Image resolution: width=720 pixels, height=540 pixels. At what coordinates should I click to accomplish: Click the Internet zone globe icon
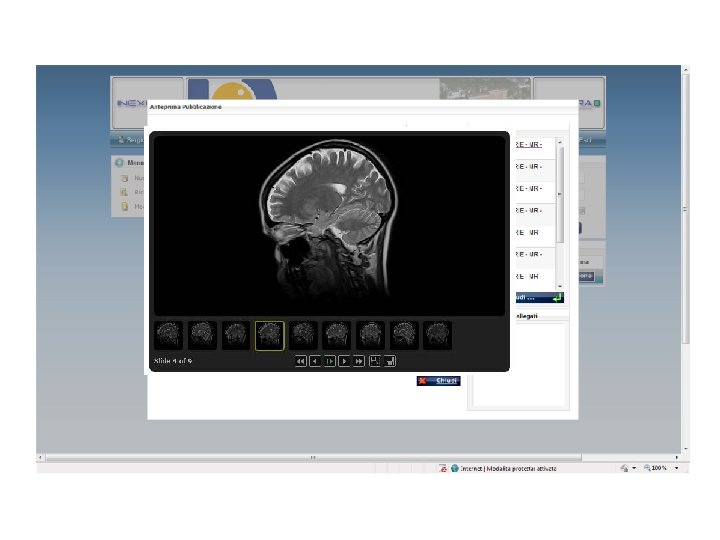(455, 468)
